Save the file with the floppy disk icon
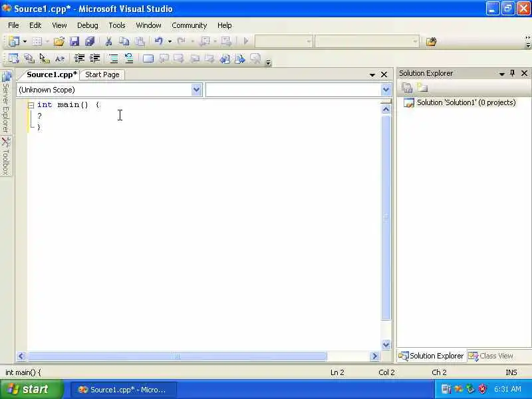This screenshot has width=532, height=399. pos(74,41)
